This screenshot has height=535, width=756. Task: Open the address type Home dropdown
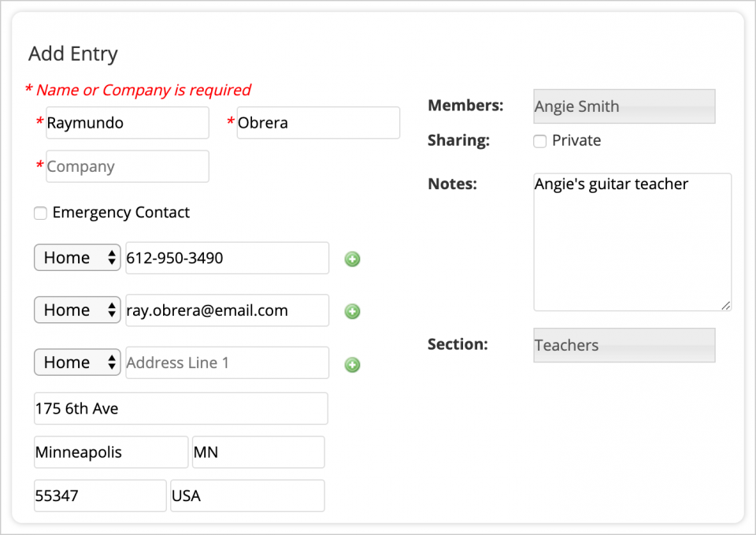(77, 362)
